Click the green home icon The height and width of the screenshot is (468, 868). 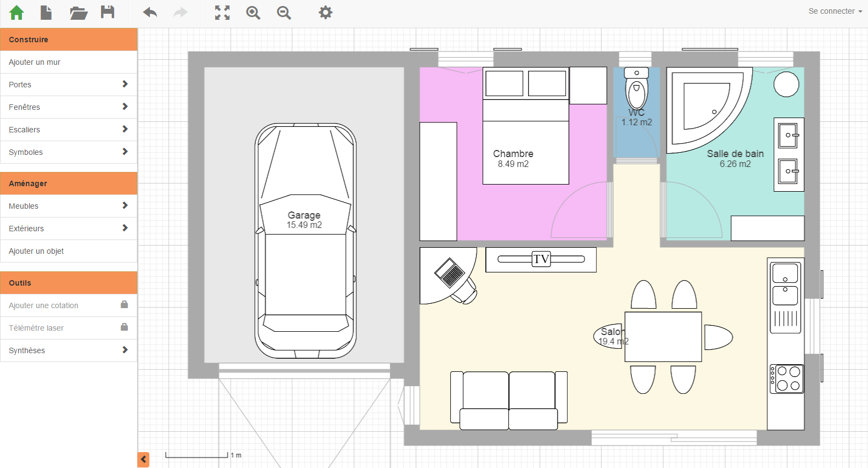coord(16,13)
